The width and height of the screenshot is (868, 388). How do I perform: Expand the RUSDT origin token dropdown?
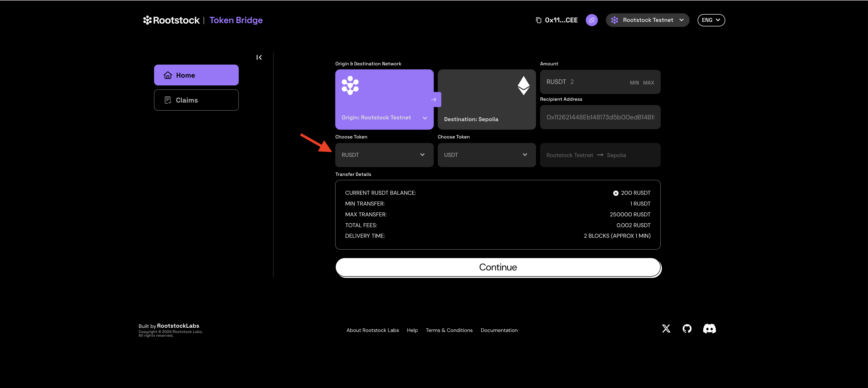coord(384,155)
